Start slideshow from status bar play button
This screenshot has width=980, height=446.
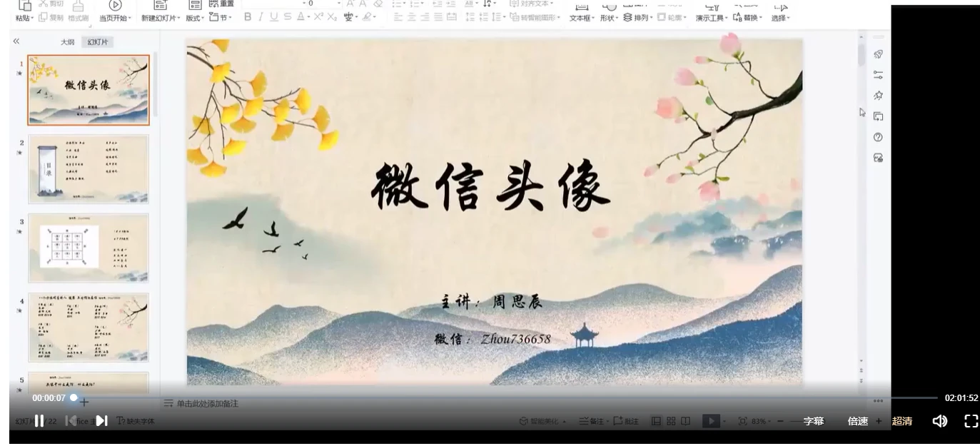tap(711, 422)
